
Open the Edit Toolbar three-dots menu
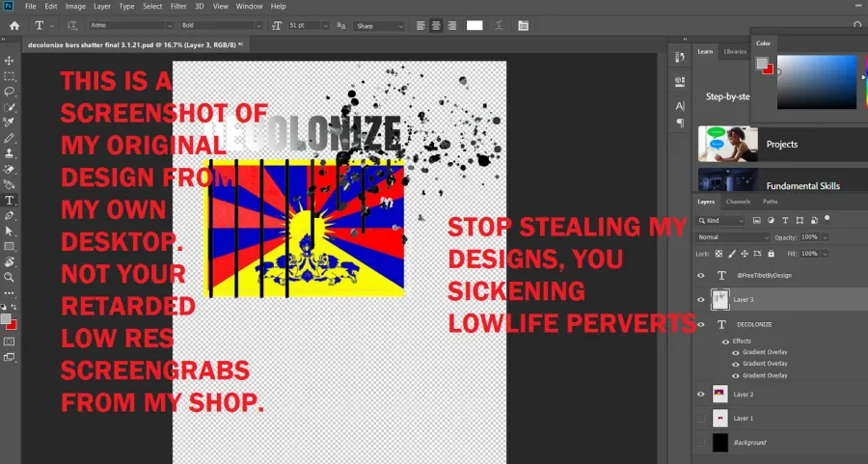click(10, 293)
